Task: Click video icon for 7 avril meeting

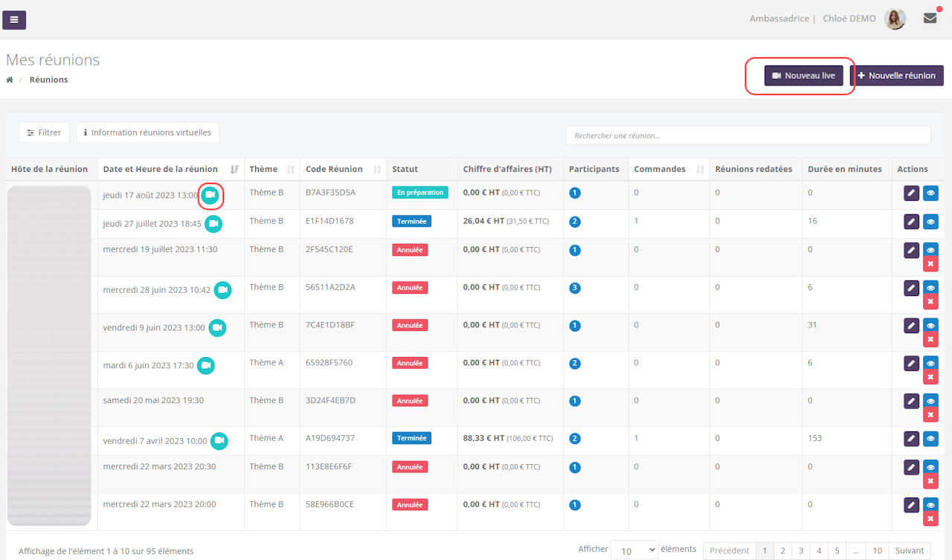Action: [219, 441]
